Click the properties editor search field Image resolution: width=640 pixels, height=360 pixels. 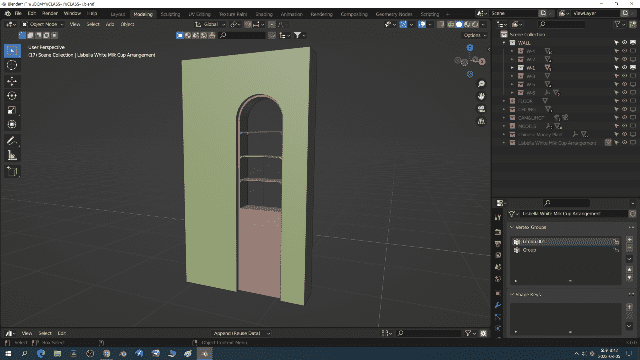(x=566, y=203)
